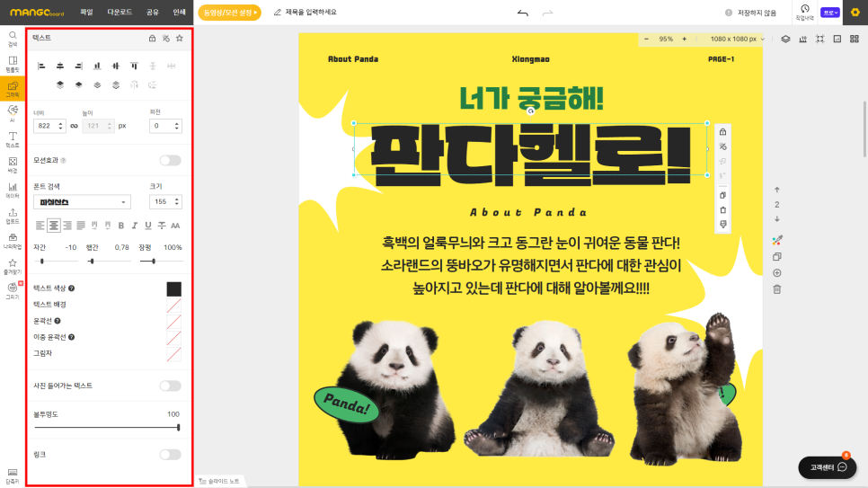The width and height of the screenshot is (868, 488).
Task: Open the 슬라이드 노트 slide notes tab
Action: click(x=220, y=482)
